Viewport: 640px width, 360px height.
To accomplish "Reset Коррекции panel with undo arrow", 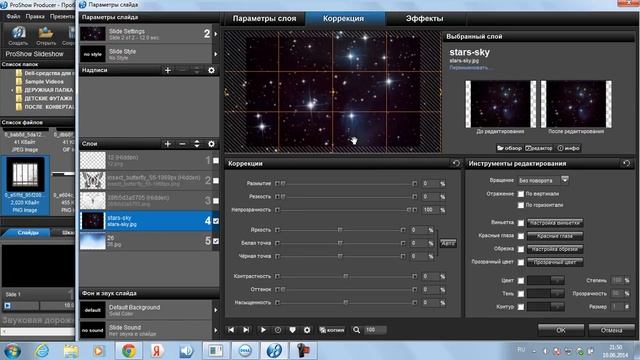I will (x=456, y=163).
